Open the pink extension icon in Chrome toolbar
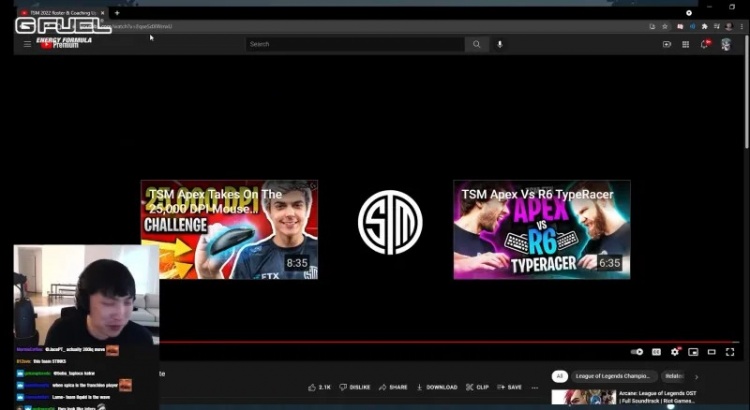Screen dimensions: 750x410 click(x=680, y=27)
